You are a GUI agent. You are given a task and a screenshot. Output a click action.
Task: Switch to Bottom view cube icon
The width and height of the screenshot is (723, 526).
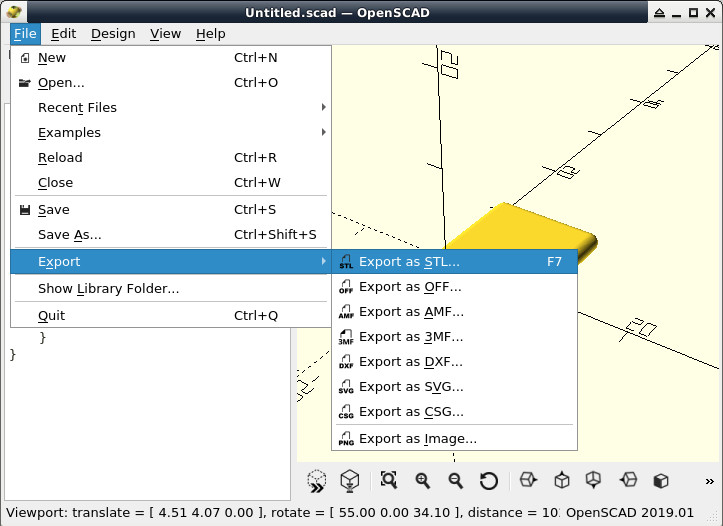593,480
